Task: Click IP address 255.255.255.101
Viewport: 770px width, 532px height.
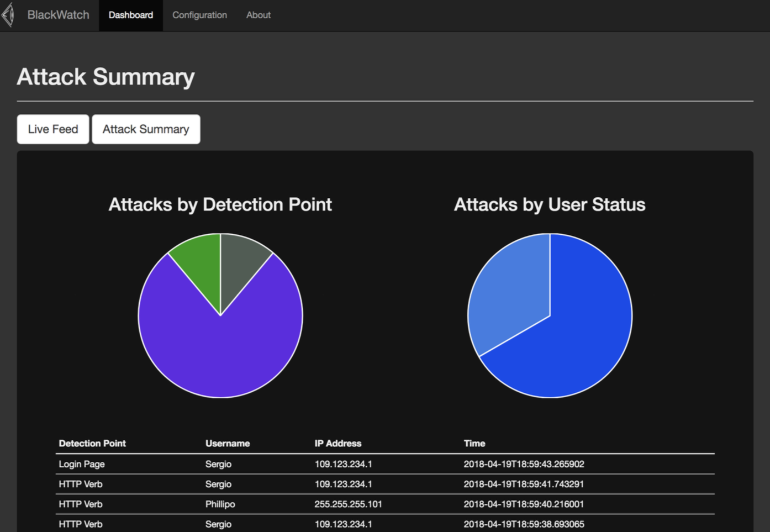Action: click(x=348, y=504)
